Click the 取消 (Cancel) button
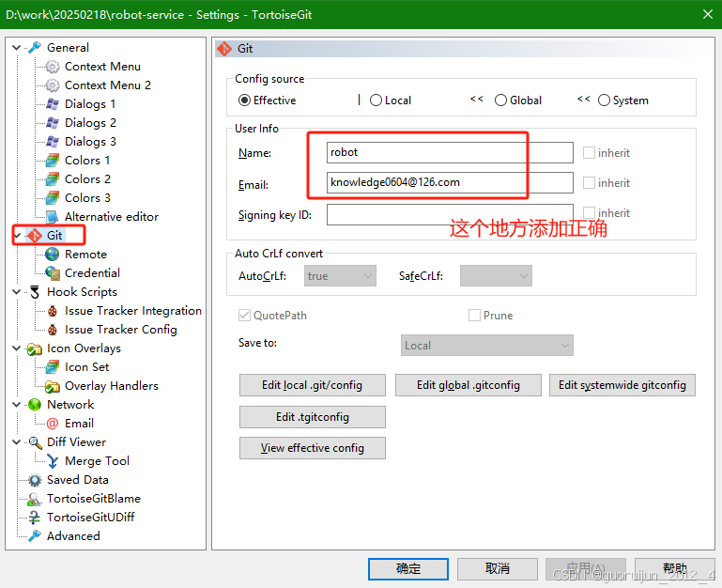 498,569
